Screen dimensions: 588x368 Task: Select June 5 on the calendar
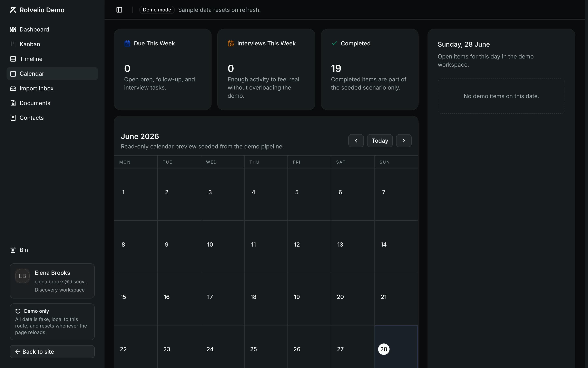309,194
